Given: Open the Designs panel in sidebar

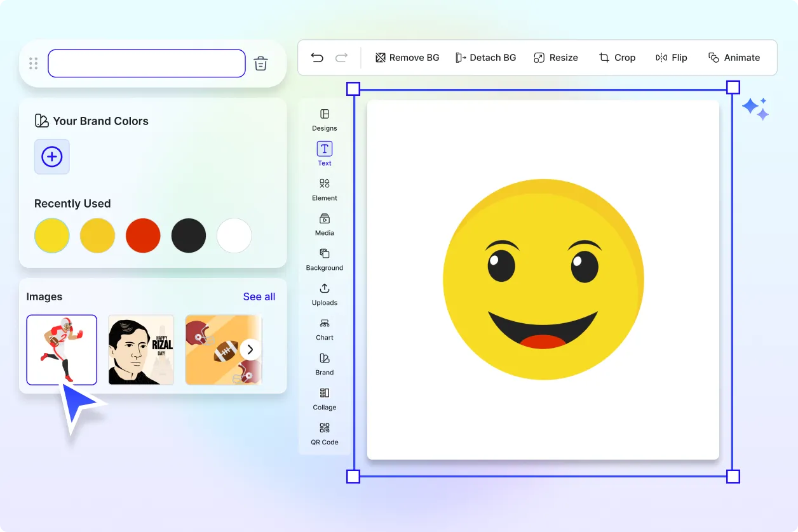Looking at the screenshot, I should 325,119.
